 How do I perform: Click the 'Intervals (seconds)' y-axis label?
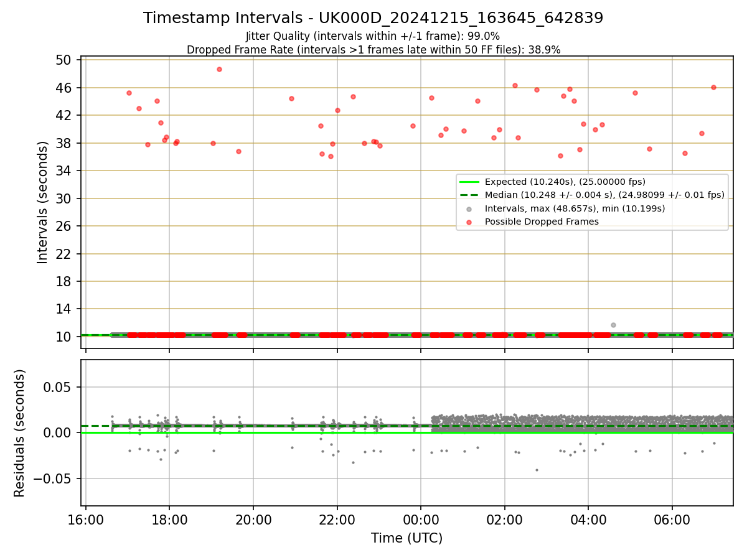(43, 202)
